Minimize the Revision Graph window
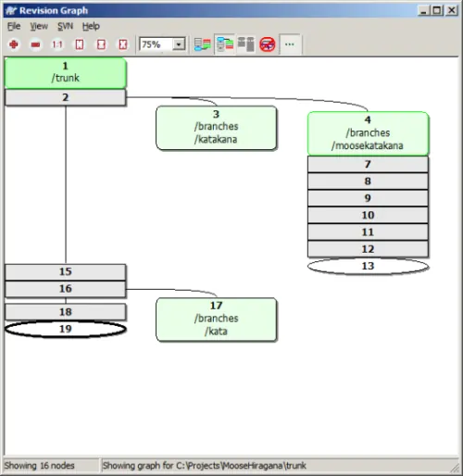Image resolution: width=463 pixels, height=476 pixels. [423, 10]
